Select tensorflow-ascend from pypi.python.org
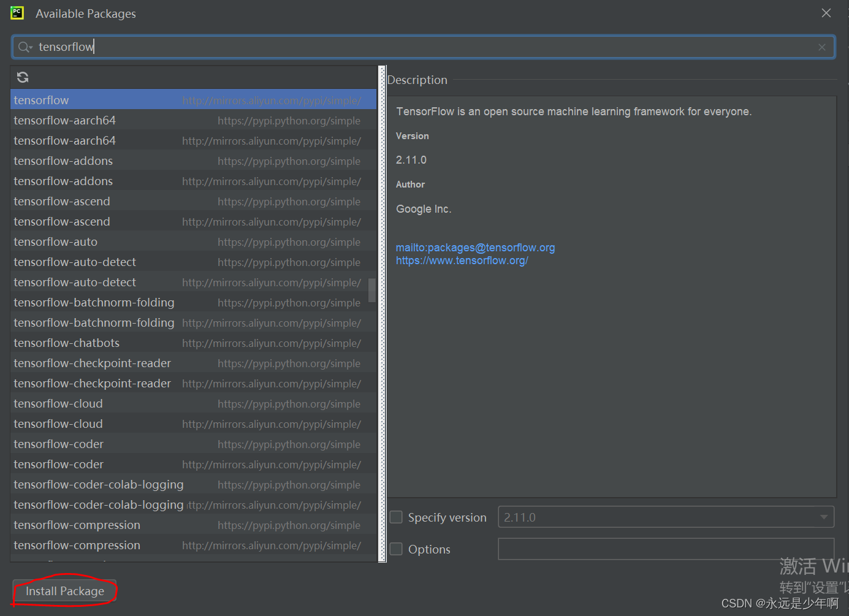The height and width of the screenshot is (616, 849). (x=194, y=201)
